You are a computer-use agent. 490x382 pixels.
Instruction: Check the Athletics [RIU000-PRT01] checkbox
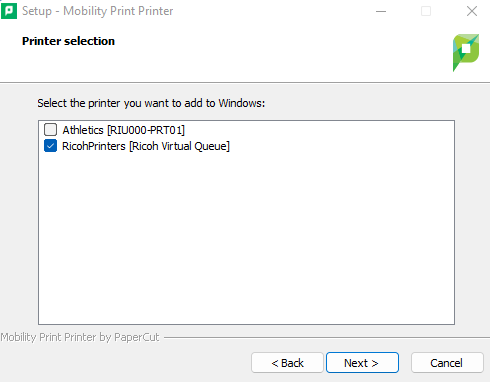[x=50, y=130]
